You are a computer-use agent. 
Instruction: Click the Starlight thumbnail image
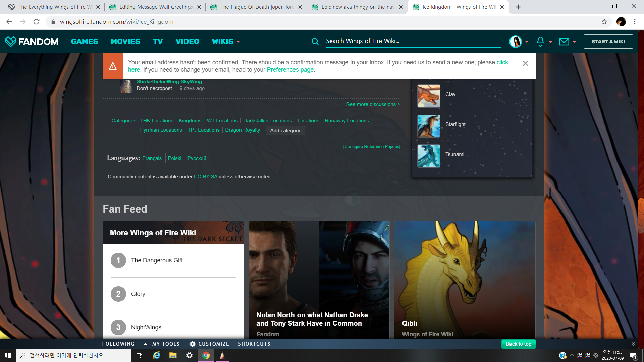(x=429, y=126)
